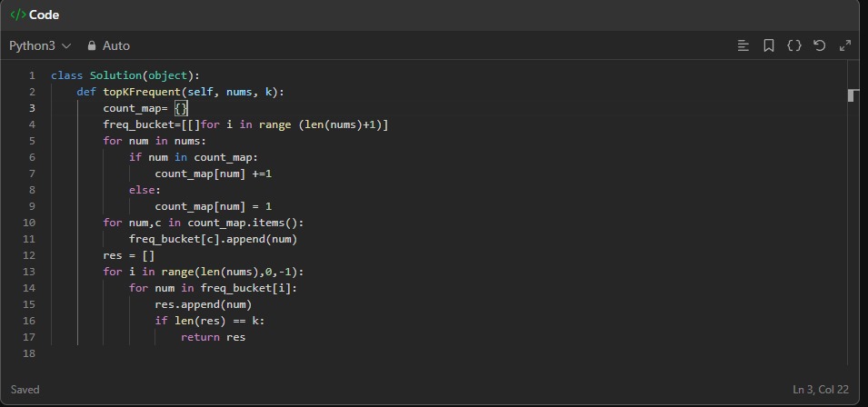
Task: Click the green code brackets icon
Action: point(18,15)
